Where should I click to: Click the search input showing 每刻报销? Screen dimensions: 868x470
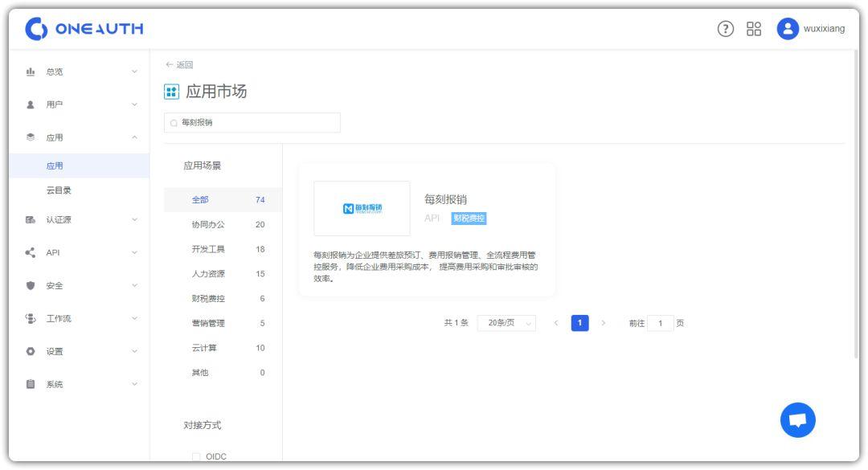point(252,122)
